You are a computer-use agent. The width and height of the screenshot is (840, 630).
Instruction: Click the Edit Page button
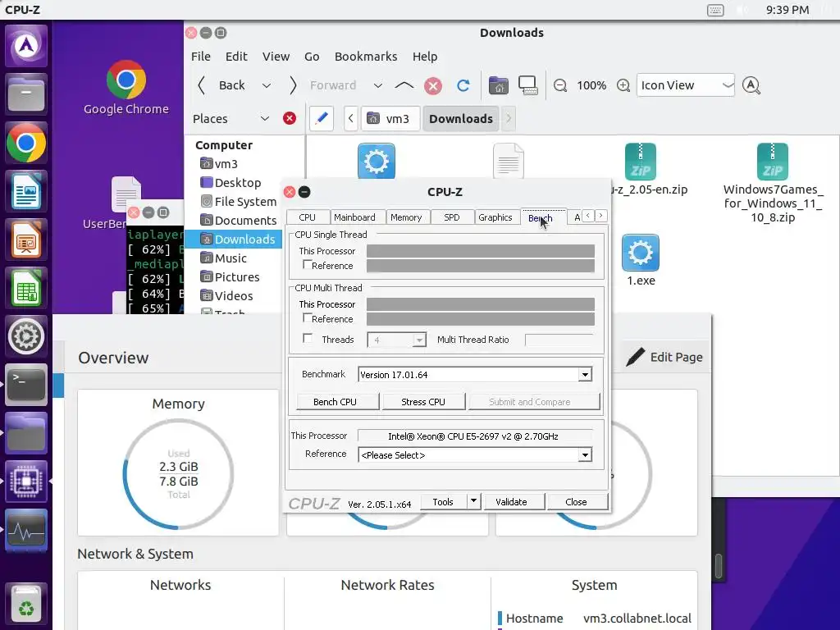pyautogui.click(x=664, y=357)
